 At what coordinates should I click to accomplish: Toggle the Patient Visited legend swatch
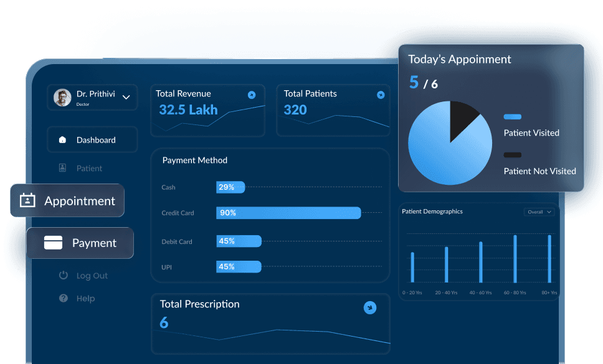[513, 117]
